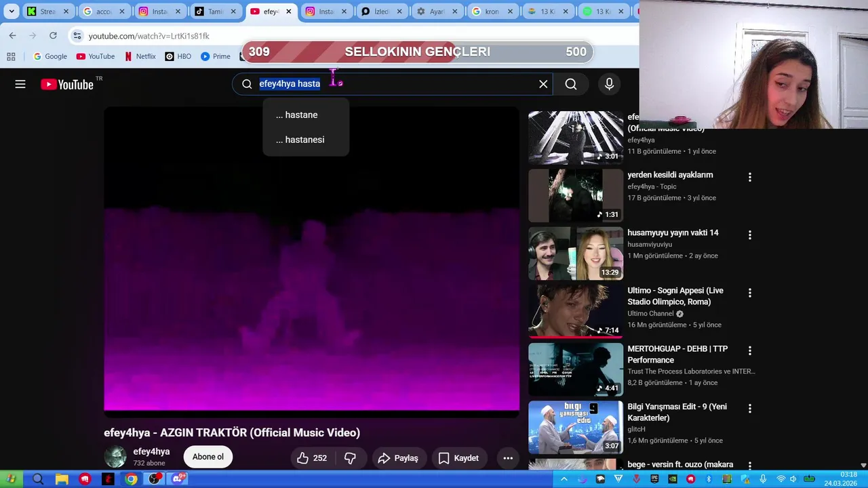View site information icon in address bar
Image resolution: width=868 pixels, height=488 pixels.
[x=77, y=36]
